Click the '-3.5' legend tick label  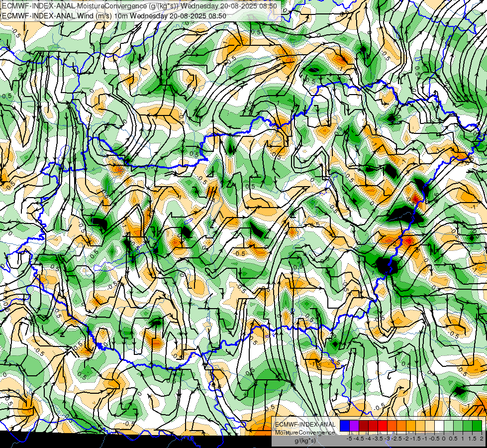(378, 439)
